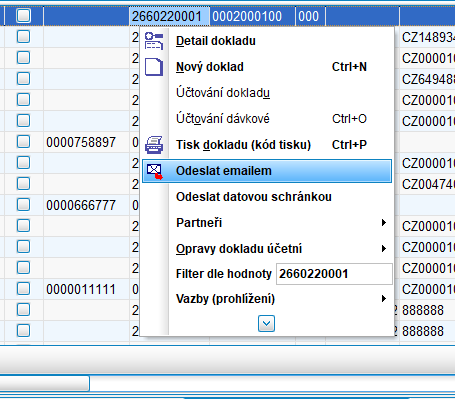The image size is (455, 399).
Task: Toggle checkbox in row with CZ64948
Action: click(23, 79)
